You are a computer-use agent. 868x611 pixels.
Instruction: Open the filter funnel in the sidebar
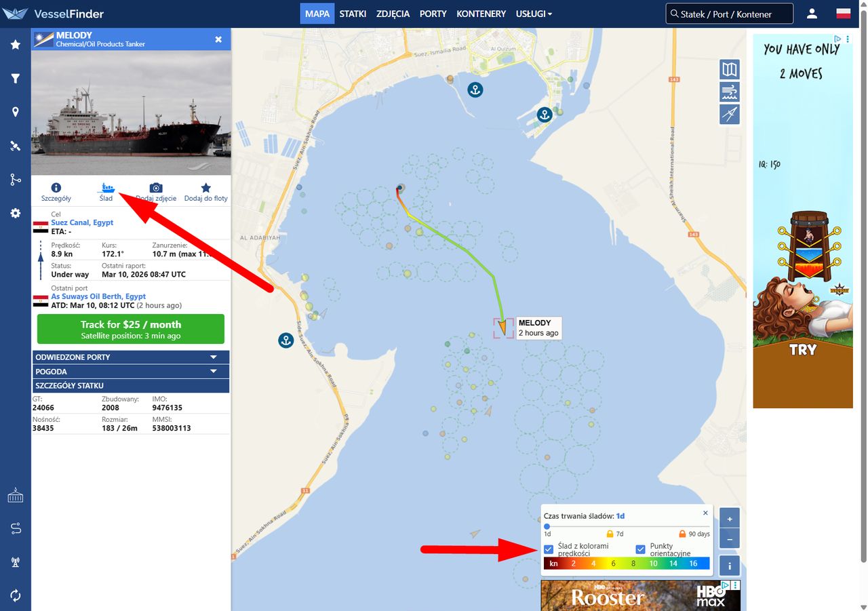[16, 79]
